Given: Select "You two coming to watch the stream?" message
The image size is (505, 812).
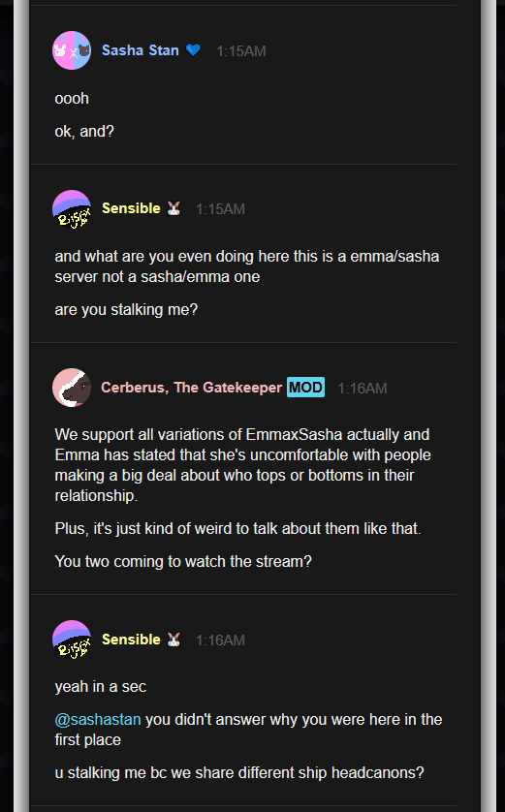Looking at the screenshot, I should point(183,561).
